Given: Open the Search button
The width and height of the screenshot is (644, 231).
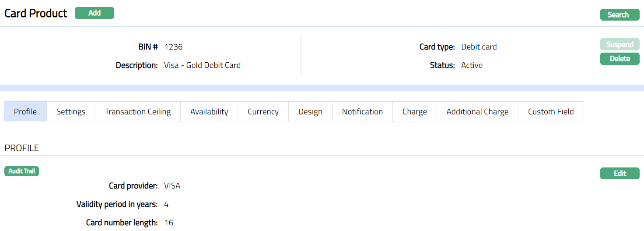Looking at the screenshot, I should click(619, 15).
